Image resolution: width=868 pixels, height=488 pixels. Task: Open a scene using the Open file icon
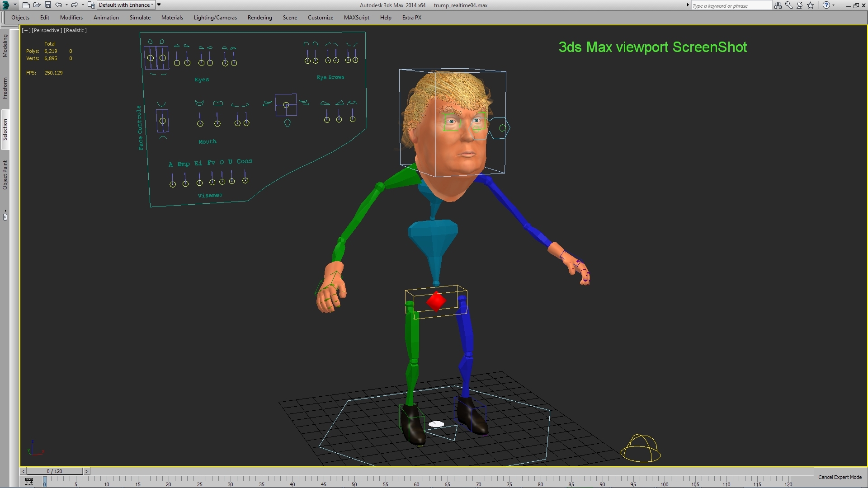coord(37,5)
